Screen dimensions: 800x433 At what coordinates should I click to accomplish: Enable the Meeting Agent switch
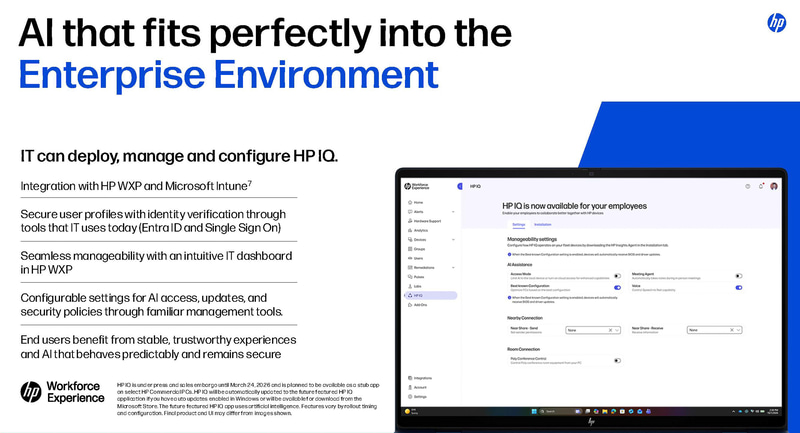pos(739,276)
